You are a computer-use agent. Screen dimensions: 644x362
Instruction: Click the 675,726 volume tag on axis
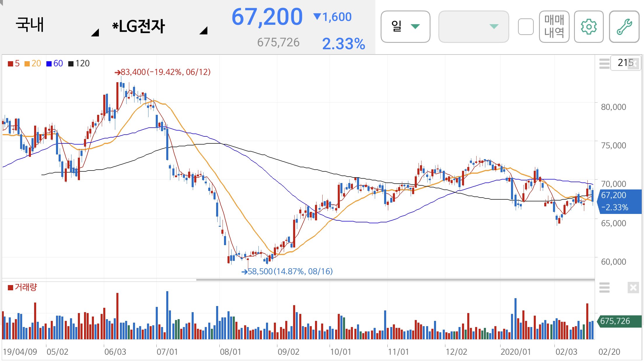point(619,321)
